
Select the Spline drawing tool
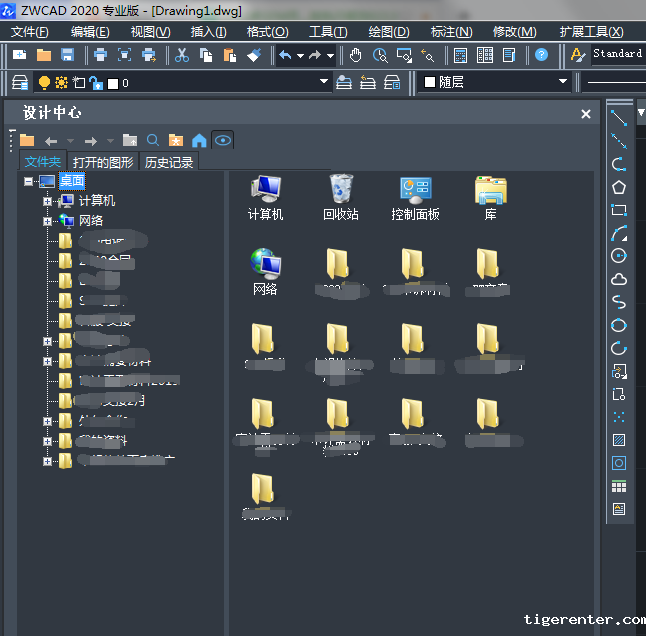click(x=618, y=302)
